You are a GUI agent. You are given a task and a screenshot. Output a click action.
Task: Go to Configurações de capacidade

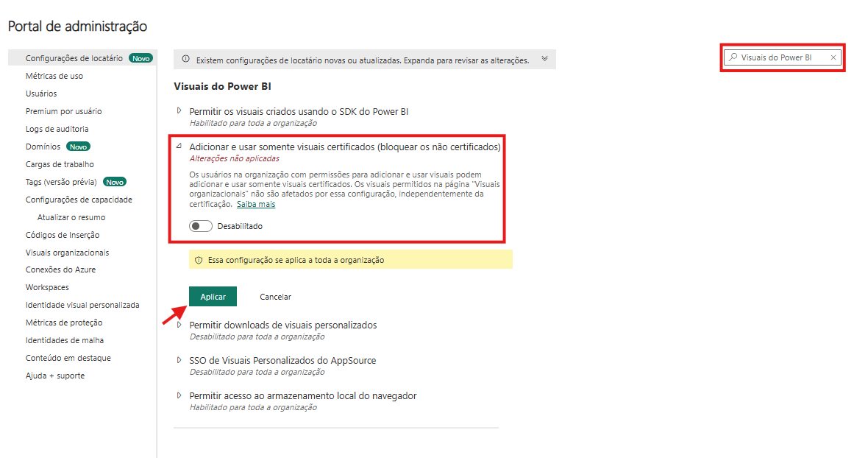click(78, 200)
